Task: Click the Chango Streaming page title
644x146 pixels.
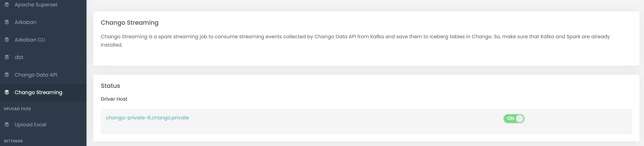Action: 130,23
